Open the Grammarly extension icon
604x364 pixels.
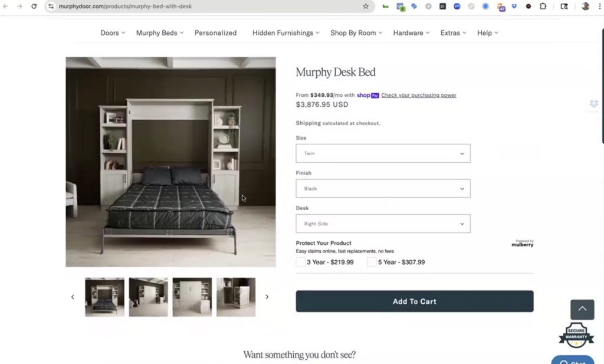386,6
